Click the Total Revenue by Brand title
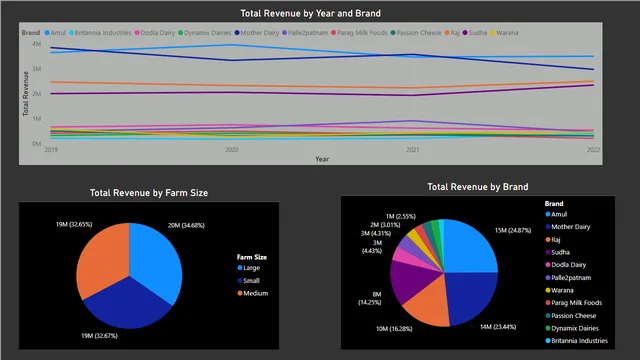Viewport: 640px width, 360px height. coord(478,187)
